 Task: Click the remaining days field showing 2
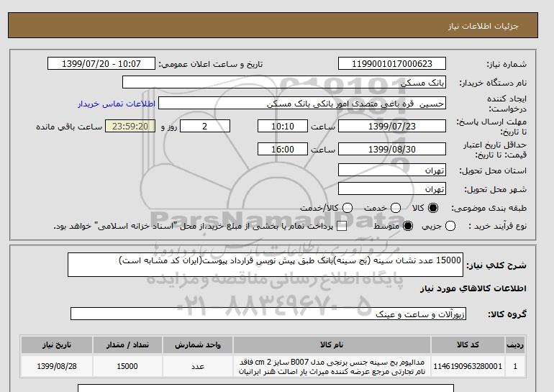point(205,126)
